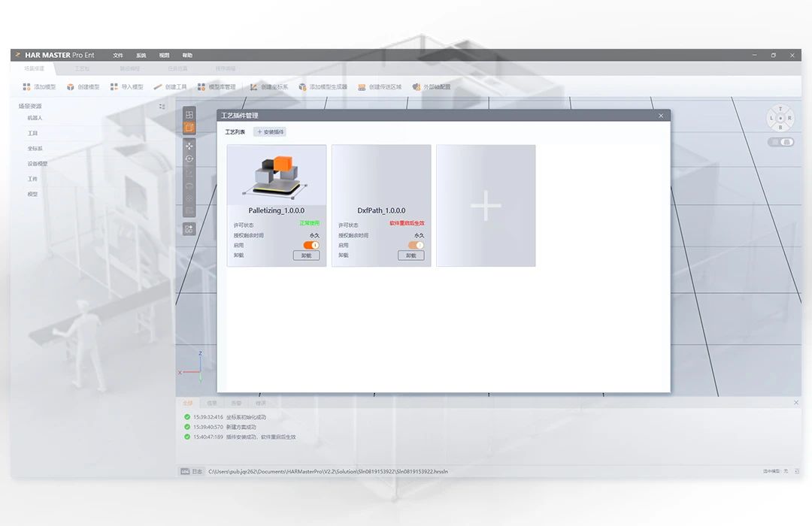Click the 创建坐标系 toolbar icon
812x526 pixels.
point(254,87)
